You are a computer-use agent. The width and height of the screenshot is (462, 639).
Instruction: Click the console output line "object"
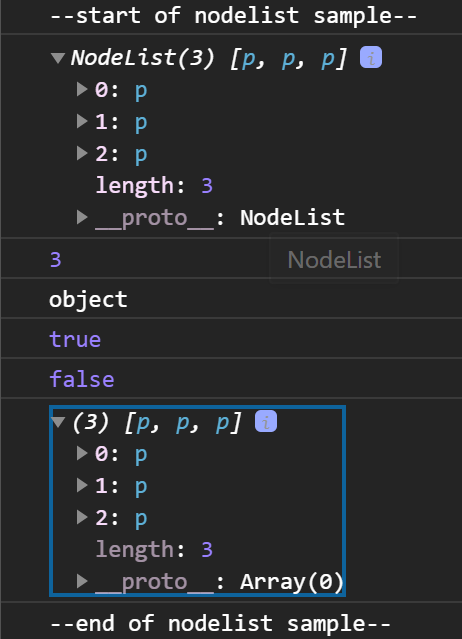88,300
